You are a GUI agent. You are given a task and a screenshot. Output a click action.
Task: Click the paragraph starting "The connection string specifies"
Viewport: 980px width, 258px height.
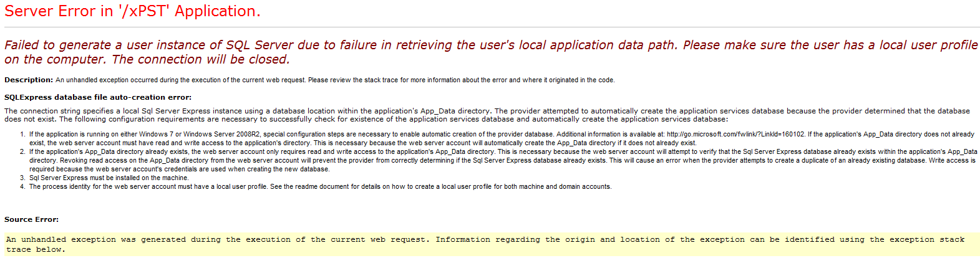click(487, 115)
